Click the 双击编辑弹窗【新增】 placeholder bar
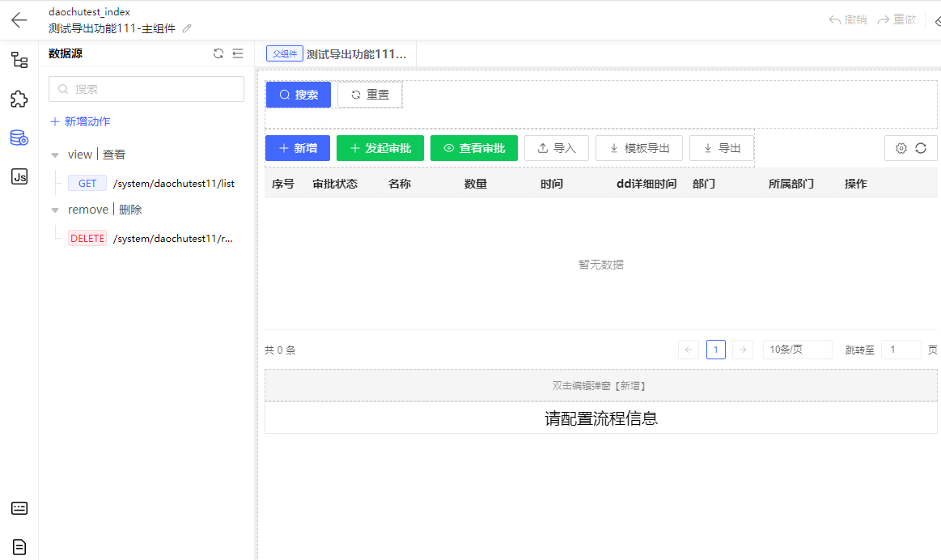Screen dimensions: 941x560 coord(600,385)
